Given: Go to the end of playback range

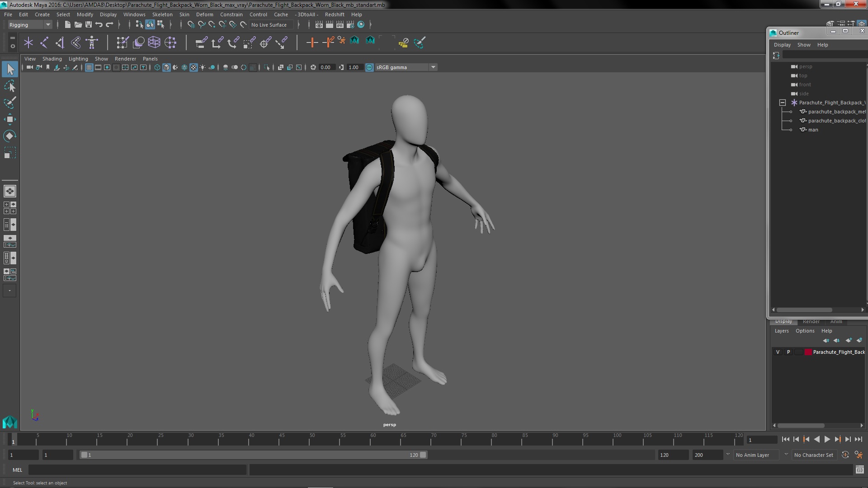Looking at the screenshot, I should coord(859,439).
